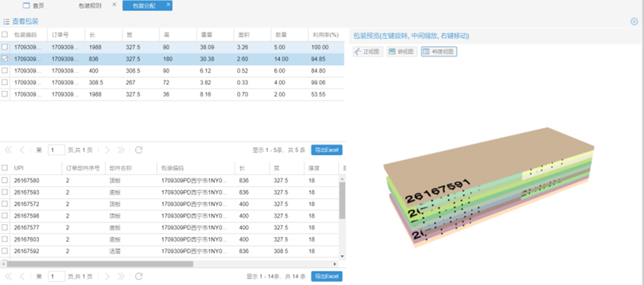
Task: Click the 3D package model labeled 26167591
Action: pyautogui.click(x=489, y=186)
